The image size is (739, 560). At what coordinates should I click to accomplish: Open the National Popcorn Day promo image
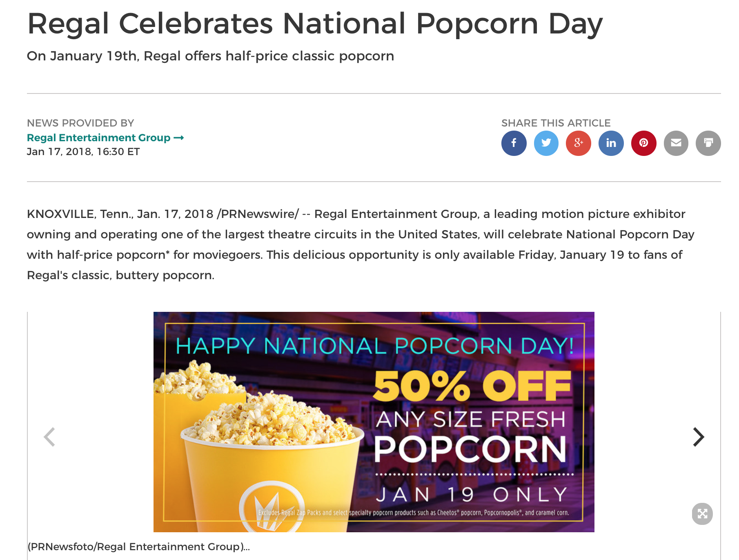[x=374, y=422]
